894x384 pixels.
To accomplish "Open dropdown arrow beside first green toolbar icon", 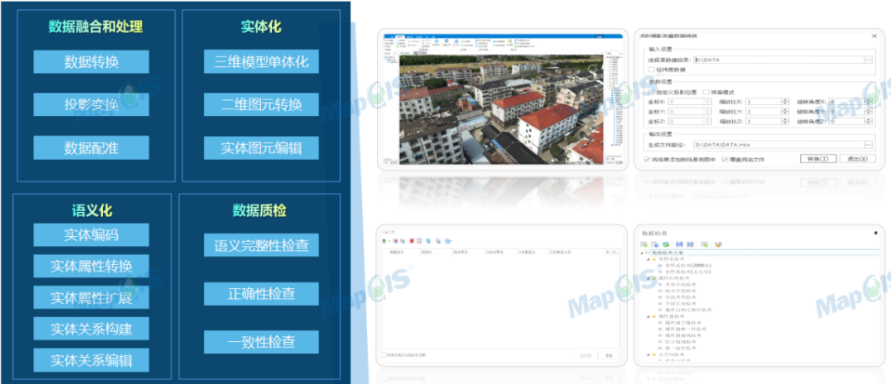I will [x=389, y=241].
